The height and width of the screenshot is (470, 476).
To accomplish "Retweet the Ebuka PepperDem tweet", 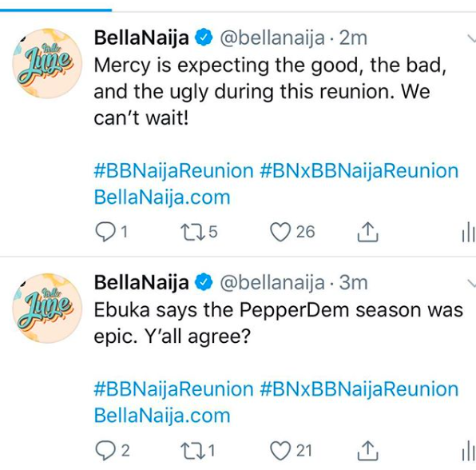I will coord(192,451).
